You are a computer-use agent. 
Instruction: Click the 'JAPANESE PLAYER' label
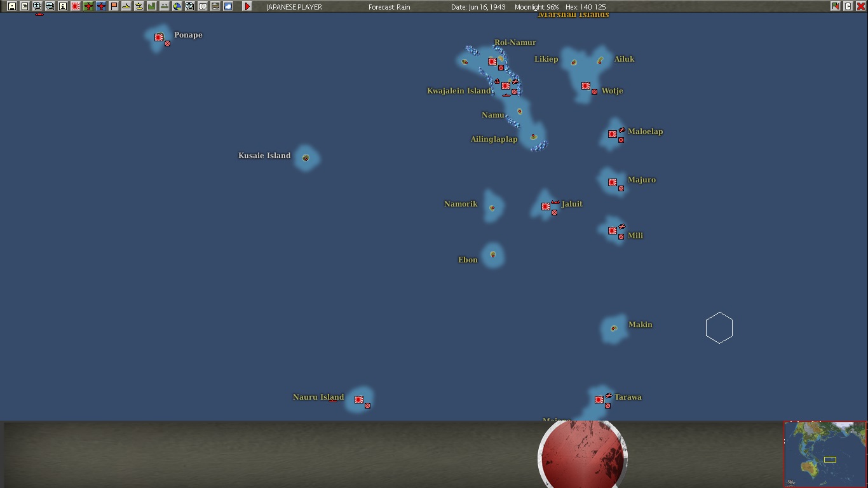[294, 7]
